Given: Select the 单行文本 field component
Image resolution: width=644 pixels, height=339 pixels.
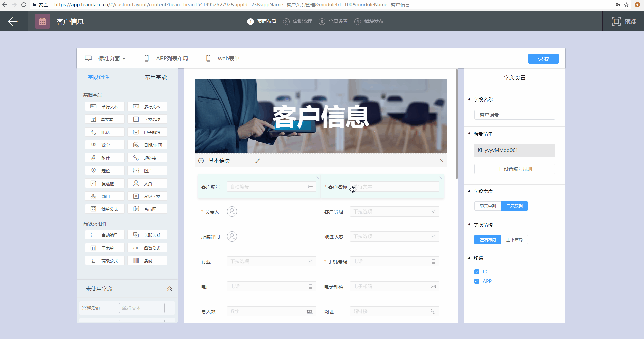Looking at the screenshot, I should (x=105, y=107).
